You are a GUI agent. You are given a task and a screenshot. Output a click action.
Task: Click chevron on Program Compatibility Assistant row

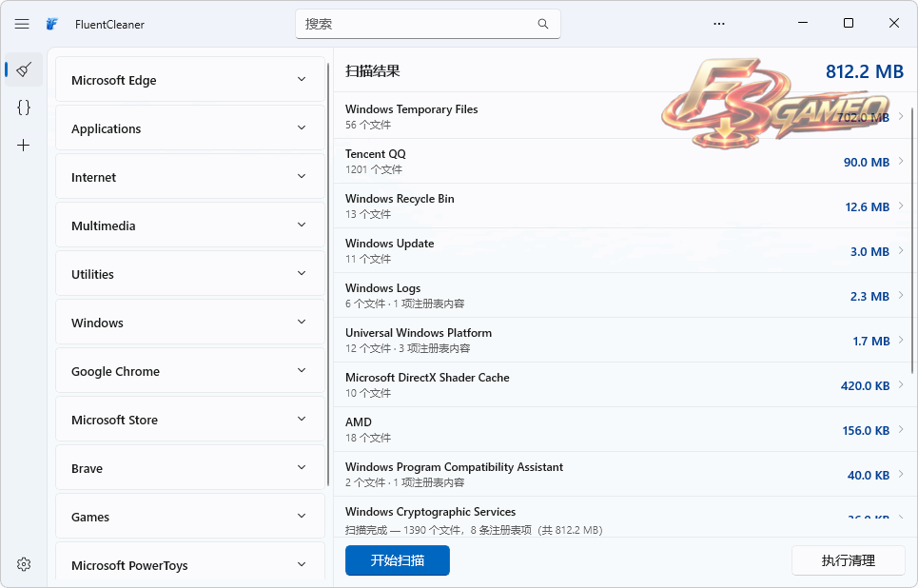pyautogui.click(x=901, y=474)
